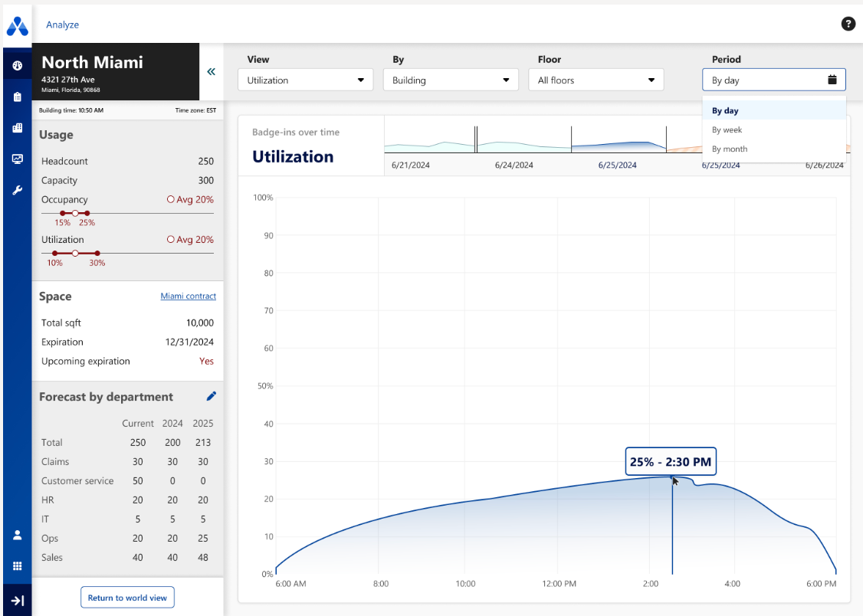Screen dimensions: 863x616
Task: Expand the sidebar with arrow icon
Action: [17, 601]
